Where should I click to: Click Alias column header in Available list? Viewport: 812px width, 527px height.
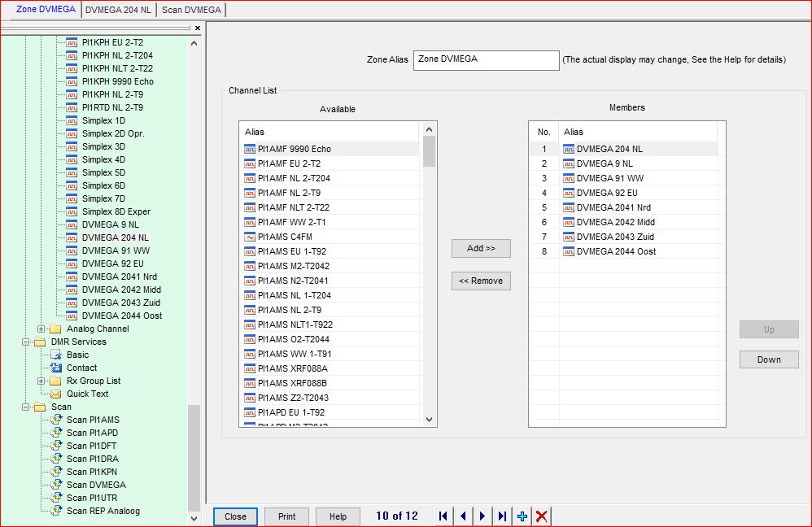[x=330, y=132]
